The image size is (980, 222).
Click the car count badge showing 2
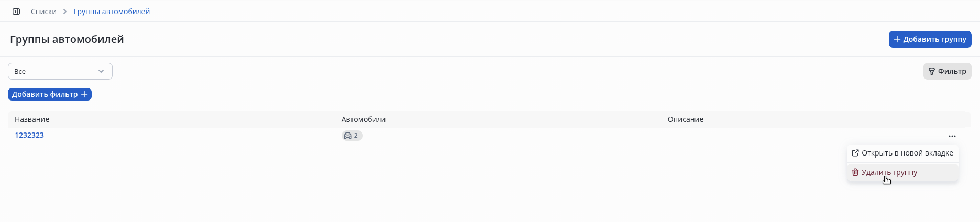352,136
